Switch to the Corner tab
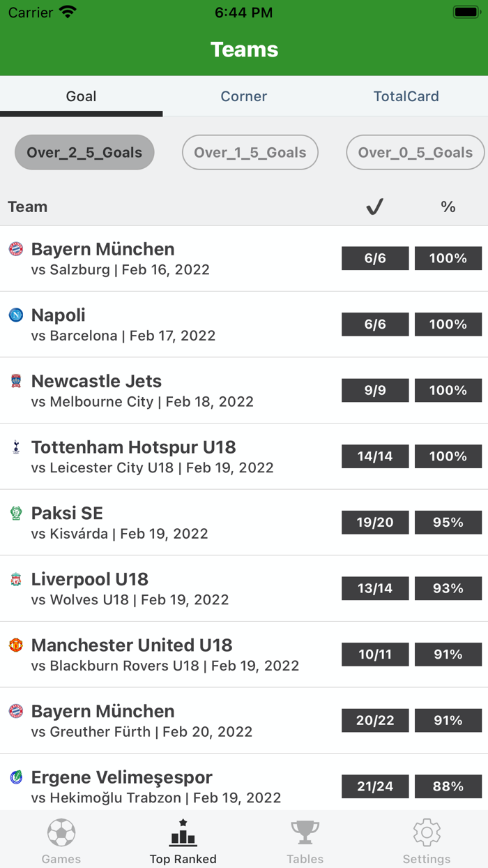Image resolution: width=488 pixels, height=868 pixels. coord(243,96)
